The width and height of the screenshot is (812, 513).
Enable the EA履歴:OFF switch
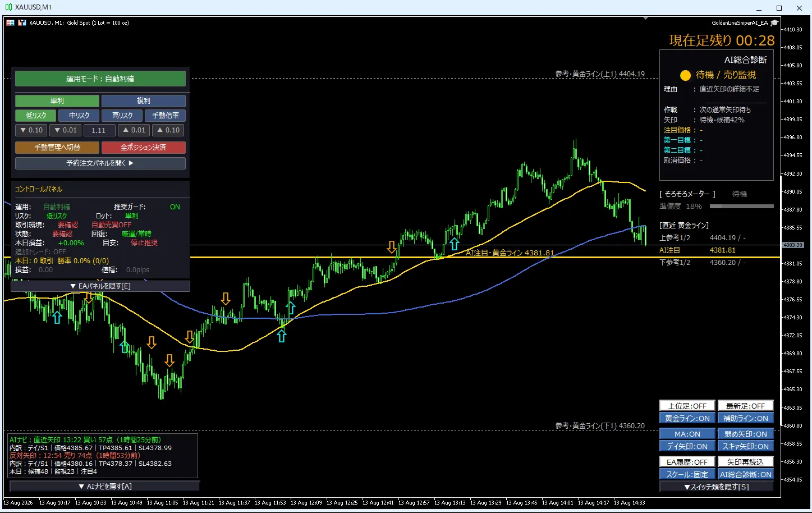[687, 462]
